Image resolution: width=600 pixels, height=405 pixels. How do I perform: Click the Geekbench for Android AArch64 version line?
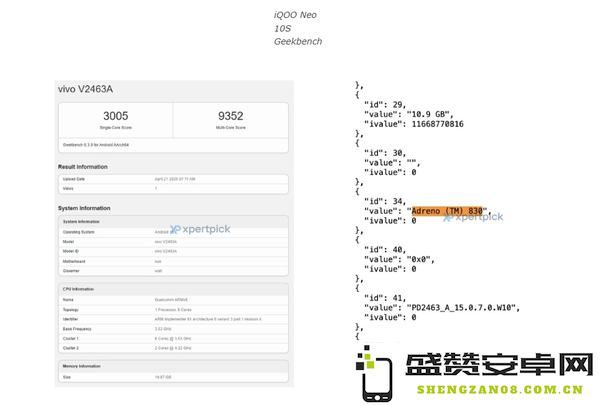coord(96,145)
